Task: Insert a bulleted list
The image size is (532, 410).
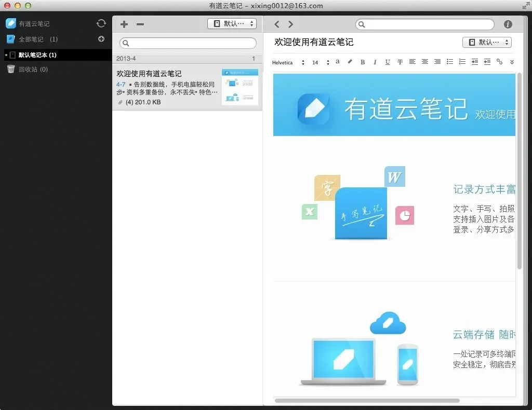Action: [x=450, y=62]
